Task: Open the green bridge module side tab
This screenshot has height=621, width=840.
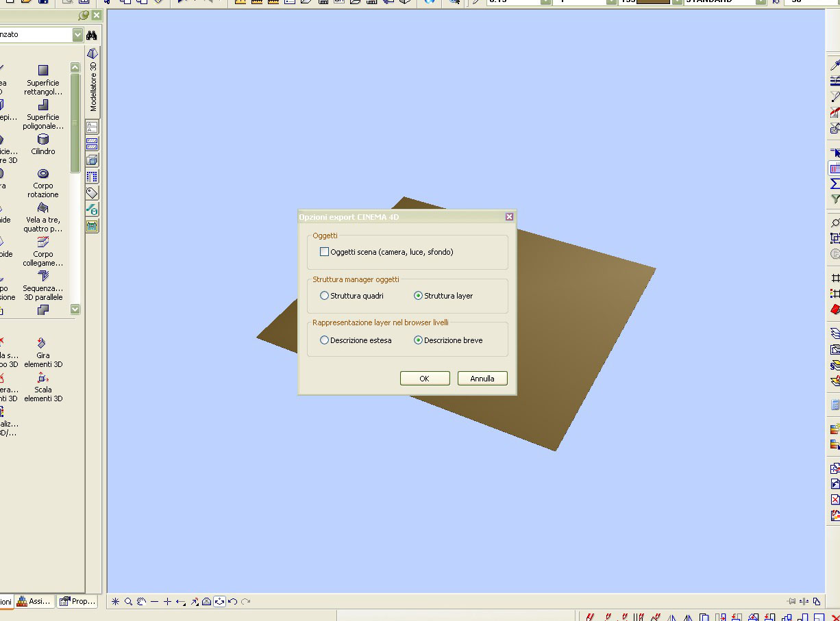Action: pos(92,226)
